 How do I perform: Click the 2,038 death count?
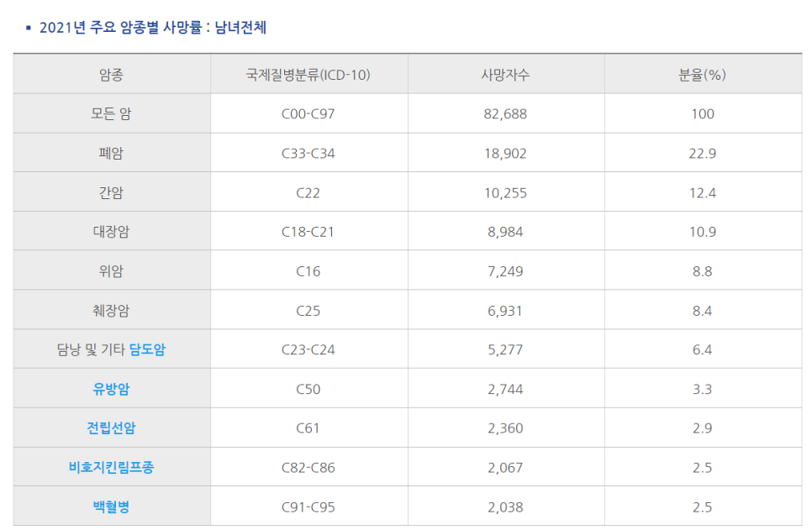coord(505,507)
